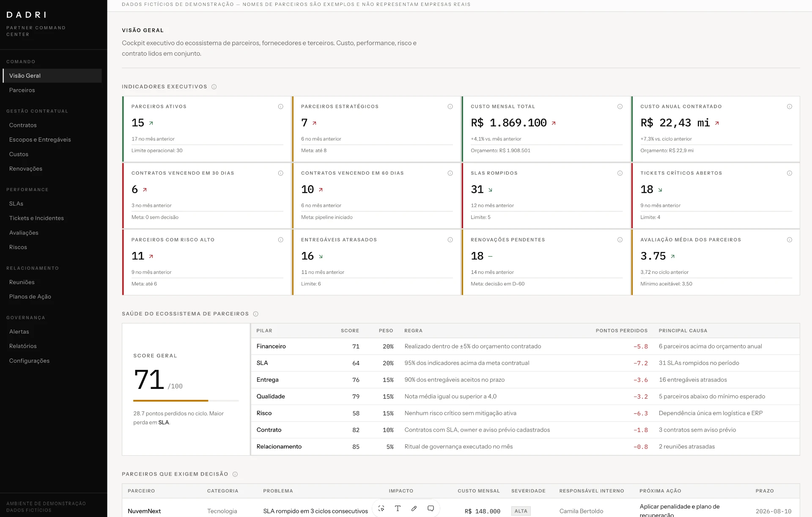Click the score 71 /100 value
Screen dimensions: 812x517
158,380
